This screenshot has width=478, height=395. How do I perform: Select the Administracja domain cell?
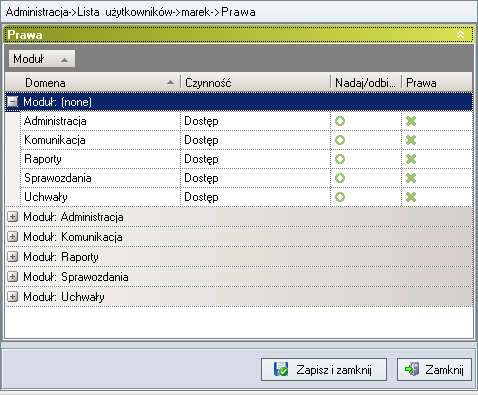click(100, 121)
